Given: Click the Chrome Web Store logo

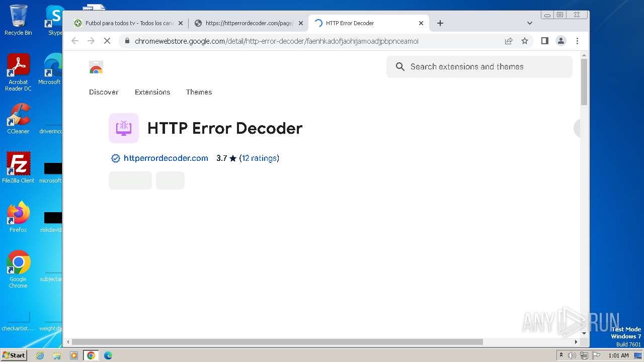Looking at the screenshot, I should pyautogui.click(x=96, y=67).
